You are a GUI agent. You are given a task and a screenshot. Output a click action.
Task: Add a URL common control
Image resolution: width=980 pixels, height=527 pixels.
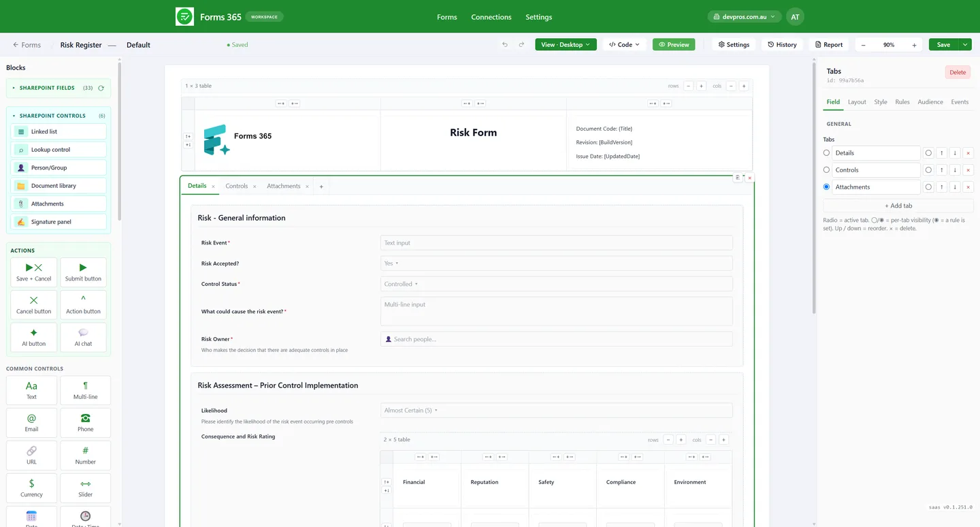click(31, 456)
